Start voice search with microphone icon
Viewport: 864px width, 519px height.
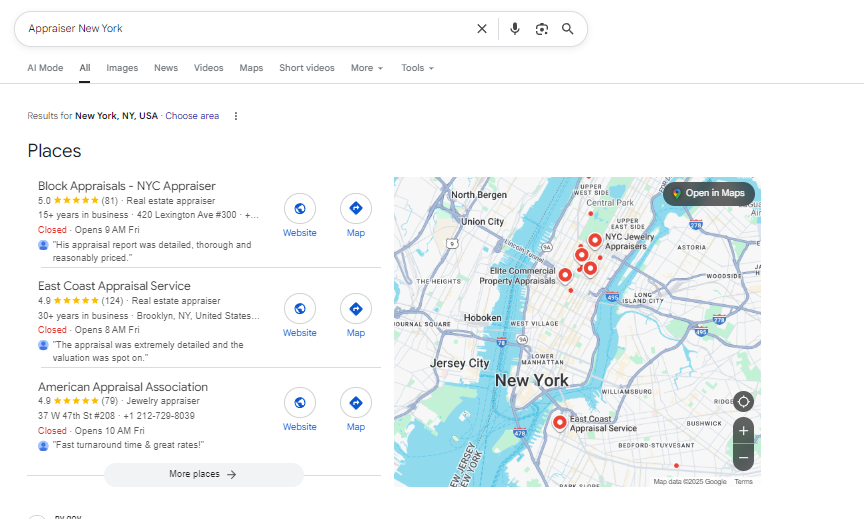point(514,29)
